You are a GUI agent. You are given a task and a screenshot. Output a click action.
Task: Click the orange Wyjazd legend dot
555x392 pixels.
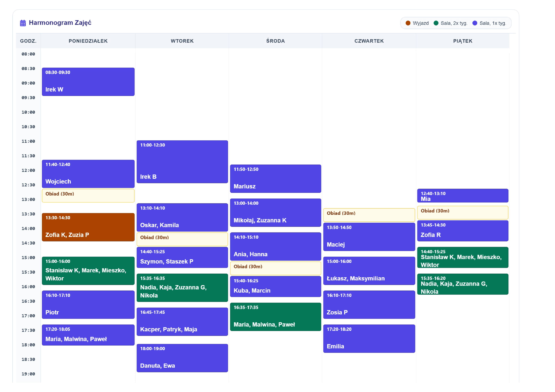tap(408, 23)
